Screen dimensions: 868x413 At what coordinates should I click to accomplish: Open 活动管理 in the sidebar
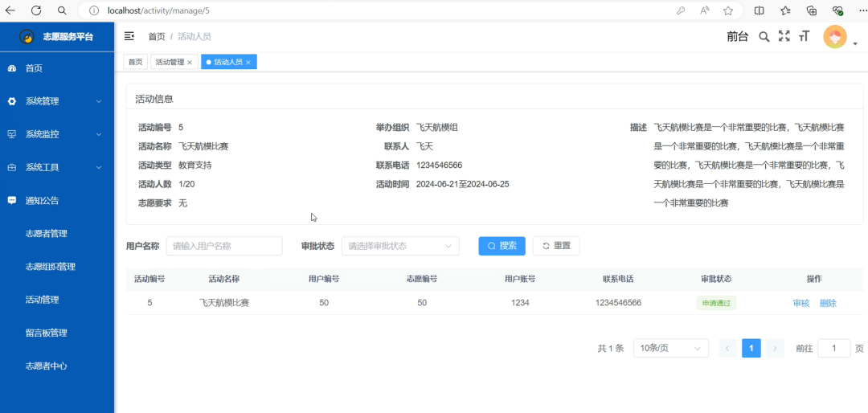click(x=42, y=300)
